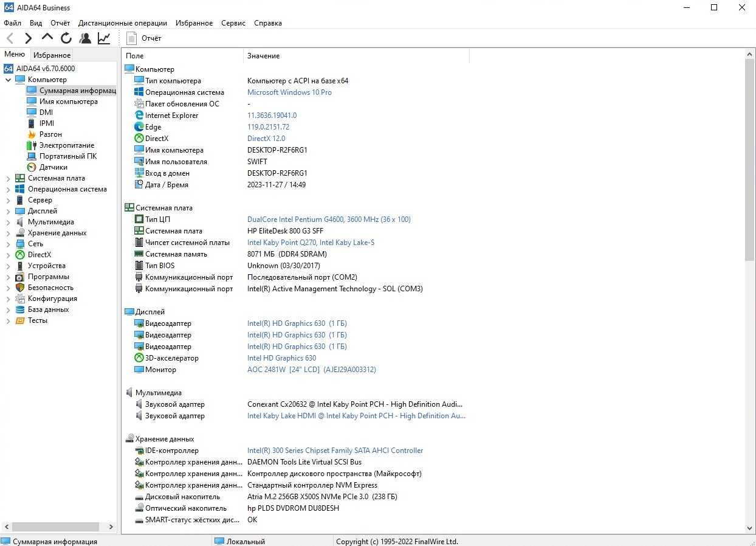This screenshot has width=756, height=546.
Task: Open the AOC 2481W monitor link
Action: click(311, 370)
